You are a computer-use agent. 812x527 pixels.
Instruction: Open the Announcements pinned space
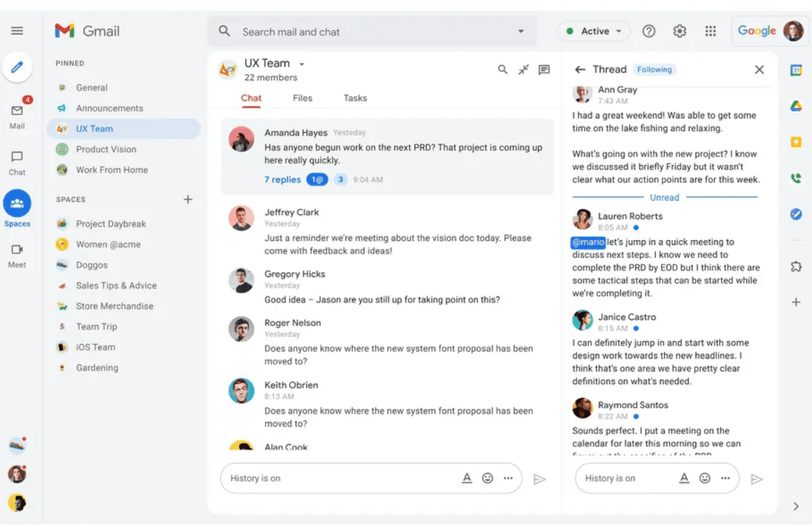tap(124, 108)
